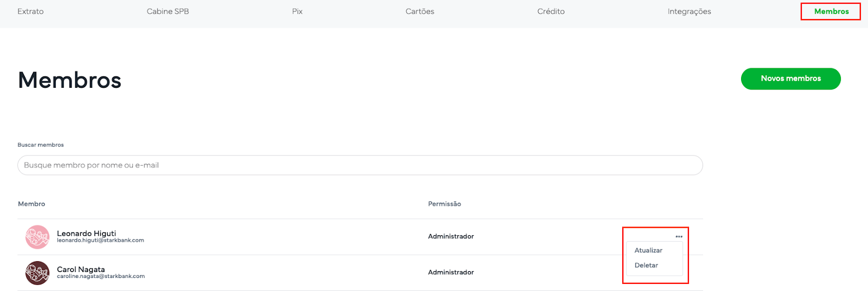This screenshot has height=291, width=868.
Task: Open the three-dot options menu for Leonardo Higuti
Action: coord(679,237)
